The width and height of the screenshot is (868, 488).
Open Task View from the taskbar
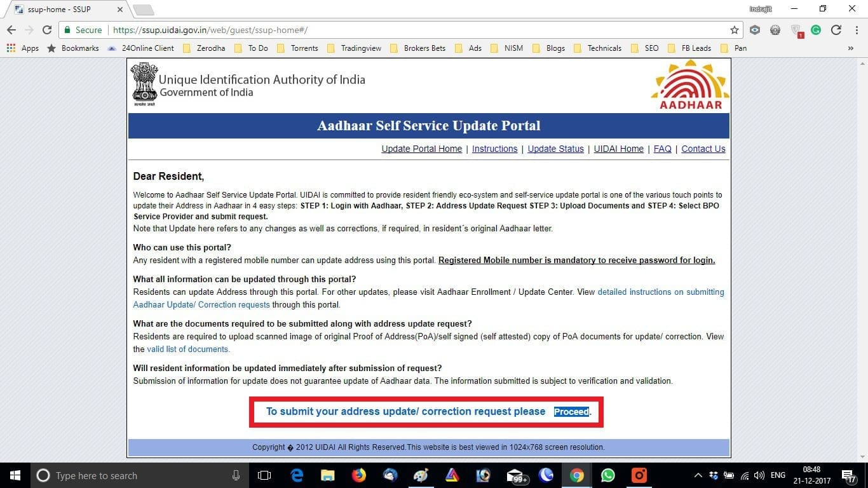pos(264,475)
